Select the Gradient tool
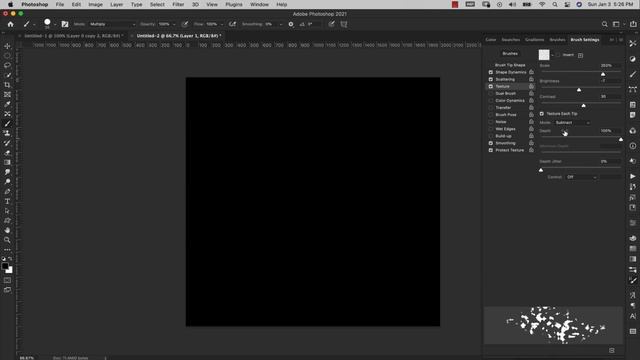Screen dimensions: 640x360 tap(7, 162)
